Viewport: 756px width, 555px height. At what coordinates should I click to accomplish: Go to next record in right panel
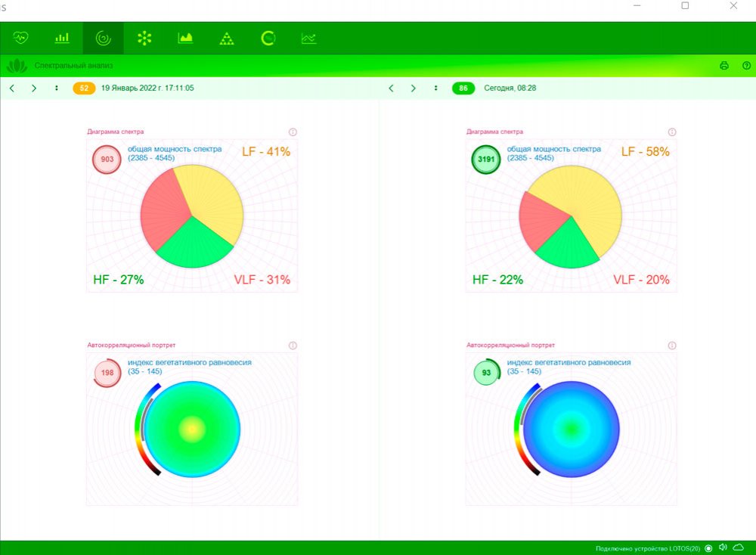tap(414, 88)
